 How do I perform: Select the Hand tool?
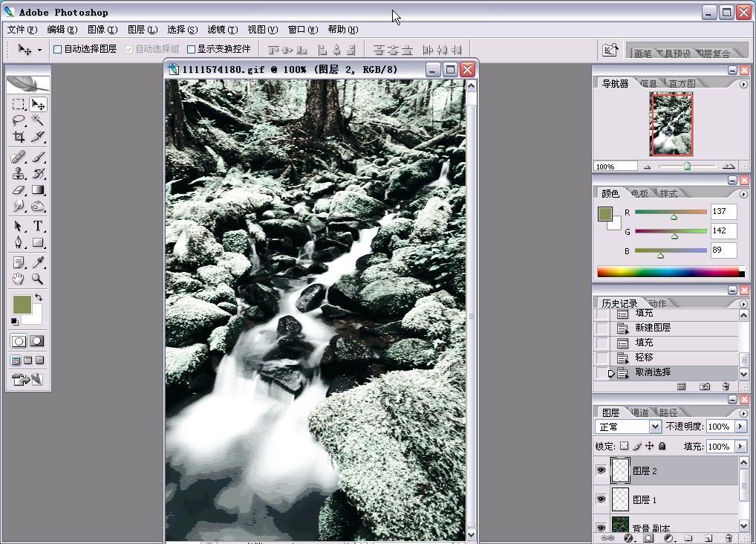coord(19,279)
